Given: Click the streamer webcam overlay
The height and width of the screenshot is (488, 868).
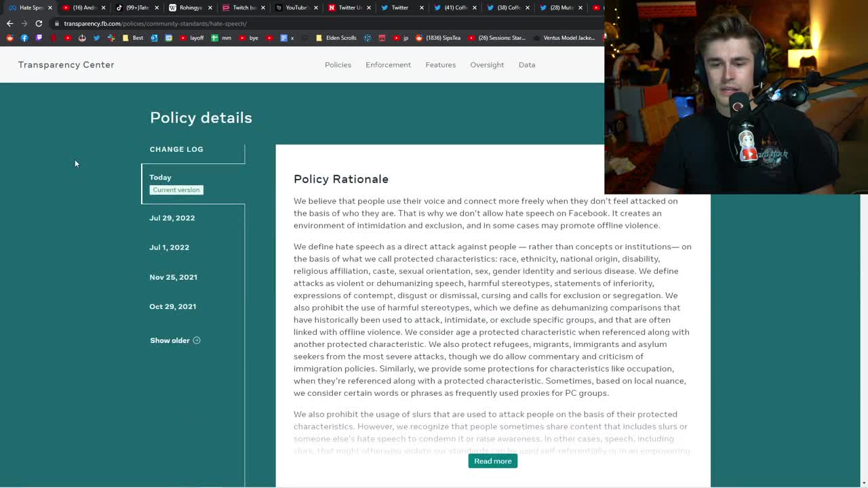Looking at the screenshot, I should pos(736,97).
